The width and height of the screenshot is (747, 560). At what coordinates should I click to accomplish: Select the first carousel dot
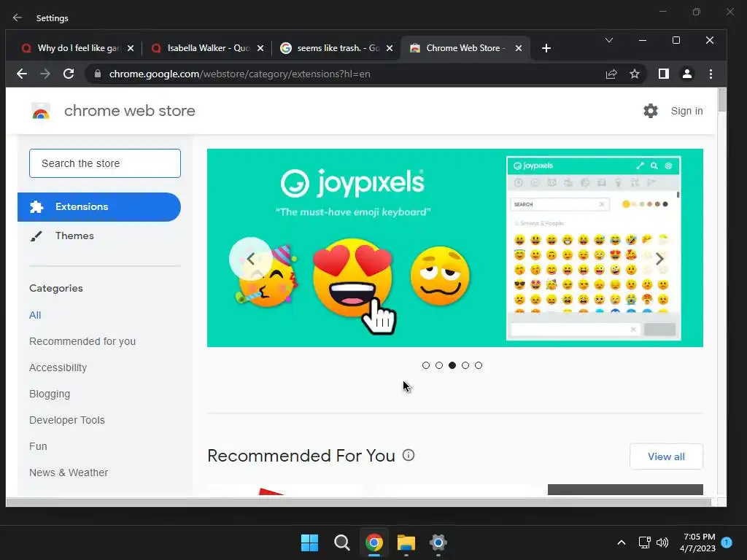426,365
